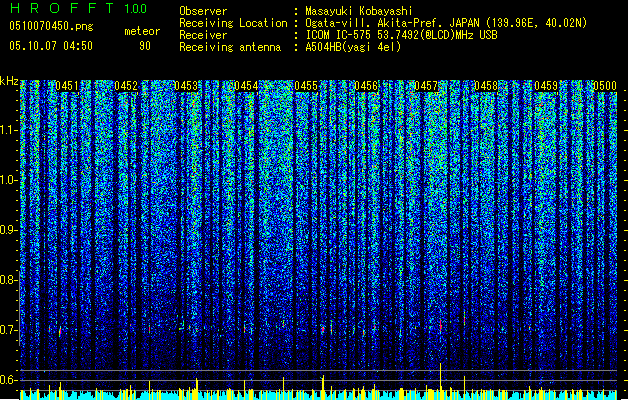Click the Receiving antenna field label
Image resolution: width=629 pixels, height=400 pixels.
pyautogui.click(x=230, y=47)
